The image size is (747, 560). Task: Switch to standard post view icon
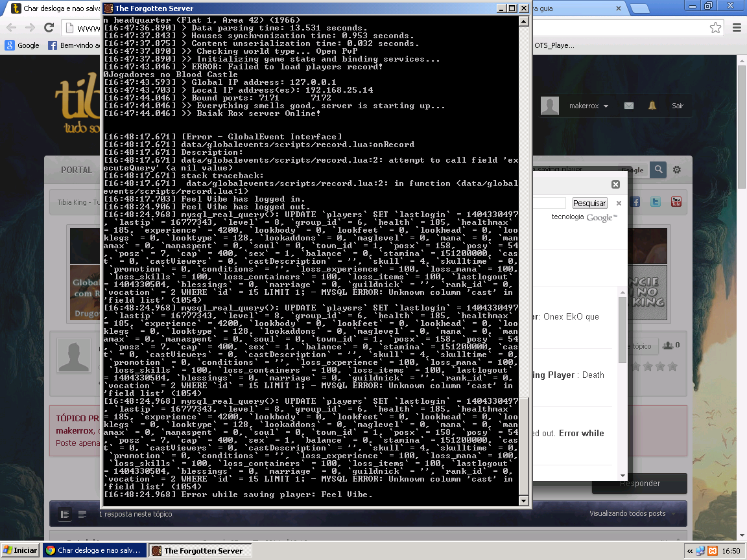click(x=65, y=514)
